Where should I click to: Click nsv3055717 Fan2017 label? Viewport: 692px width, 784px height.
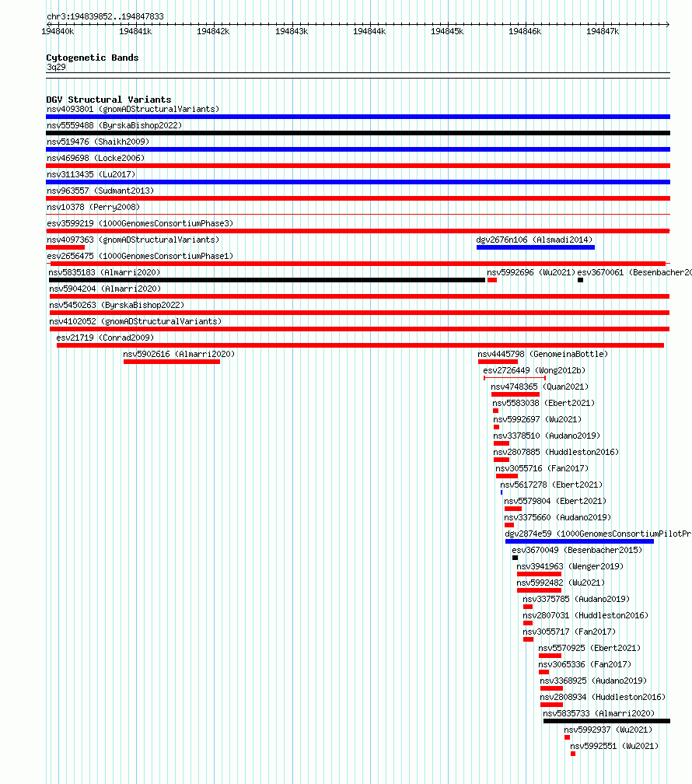(569, 632)
